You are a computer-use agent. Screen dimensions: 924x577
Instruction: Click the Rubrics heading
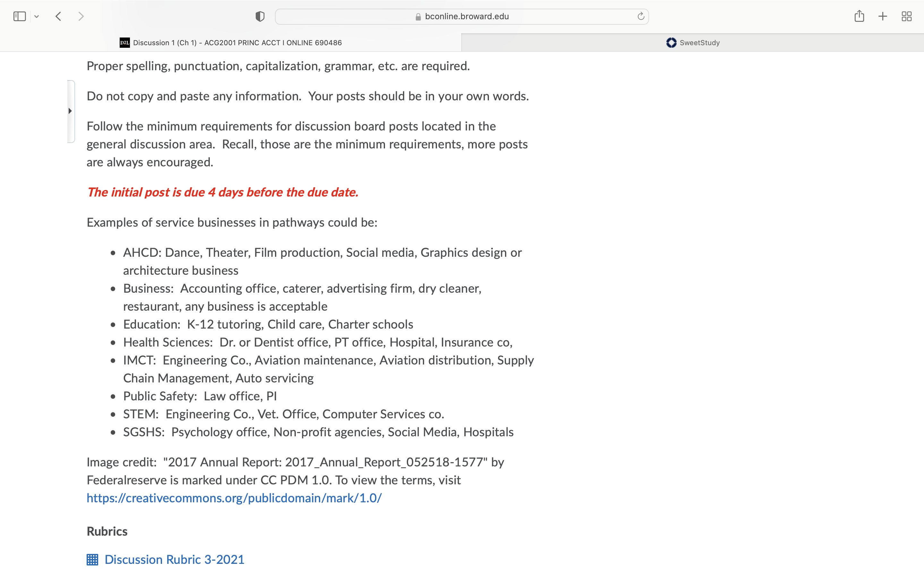(x=107, y=531)
